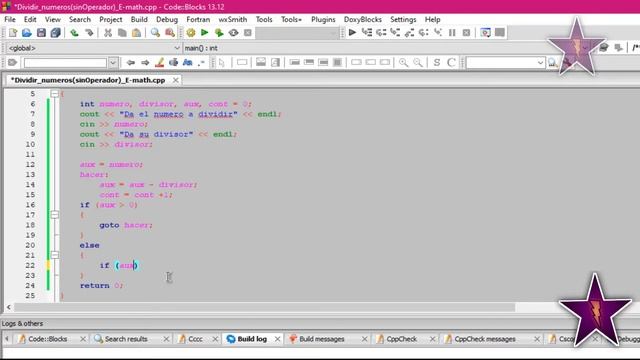Screen dimensions: 640x360
Task: Save all files icon
Action: click(55, 33)
